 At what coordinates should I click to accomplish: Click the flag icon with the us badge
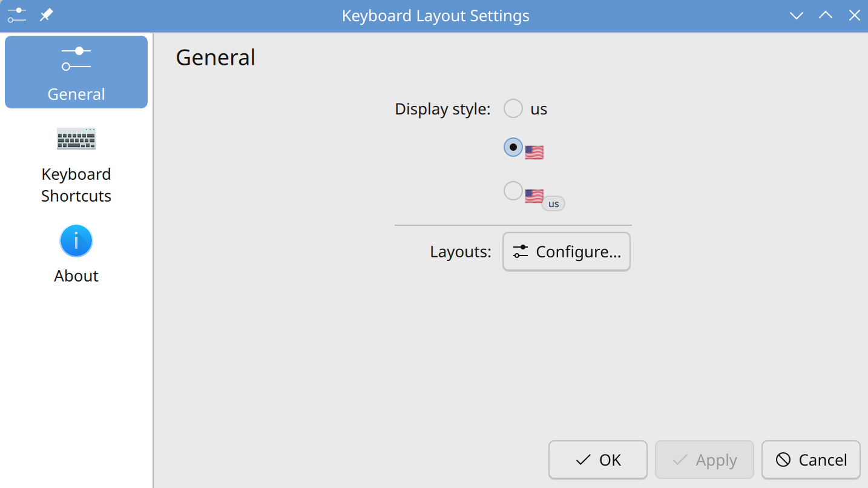534,196
